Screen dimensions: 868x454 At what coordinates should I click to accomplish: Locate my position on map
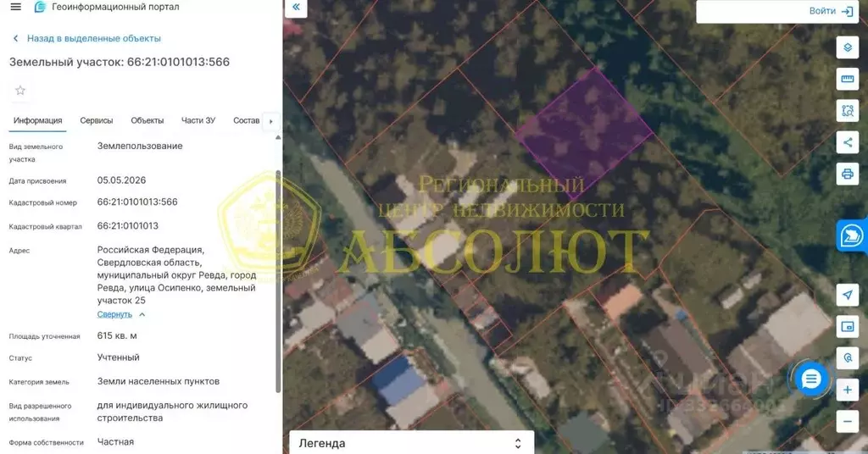click(x=848, y=295)
